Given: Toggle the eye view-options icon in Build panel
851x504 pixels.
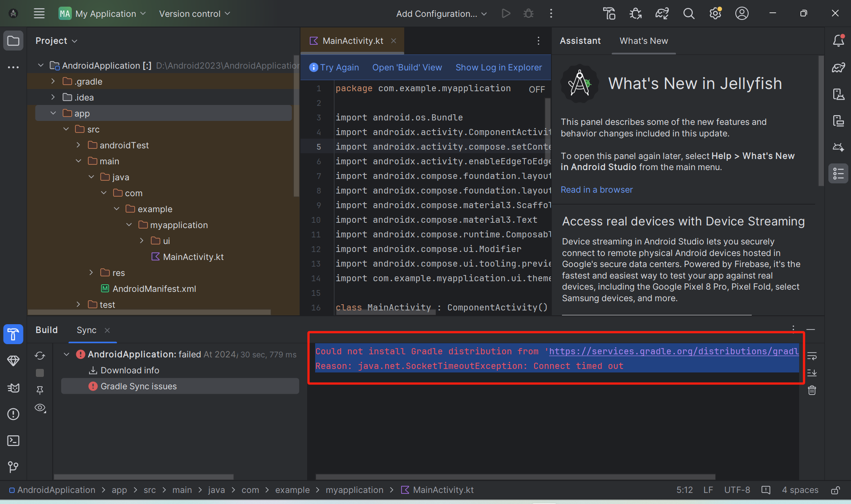Looking at the screenshot, I should pyautogui.click(x=40, y=408).
